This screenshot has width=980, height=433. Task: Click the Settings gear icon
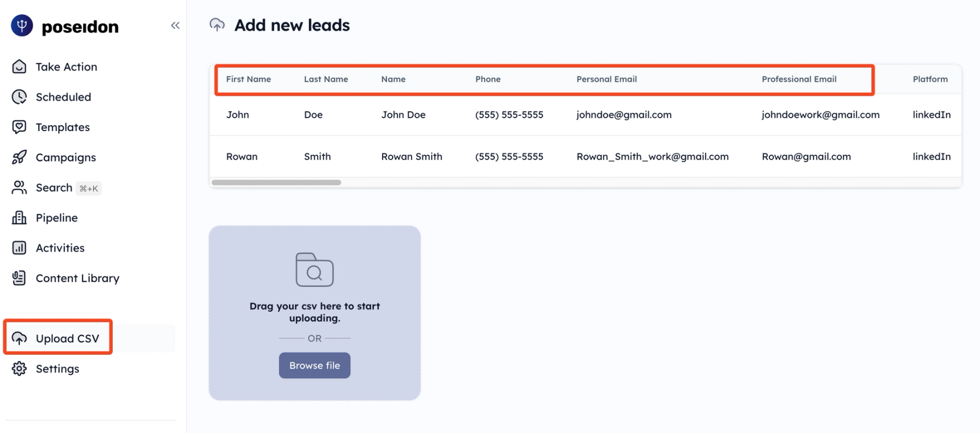pyautogui.click(x=19, y=368)
